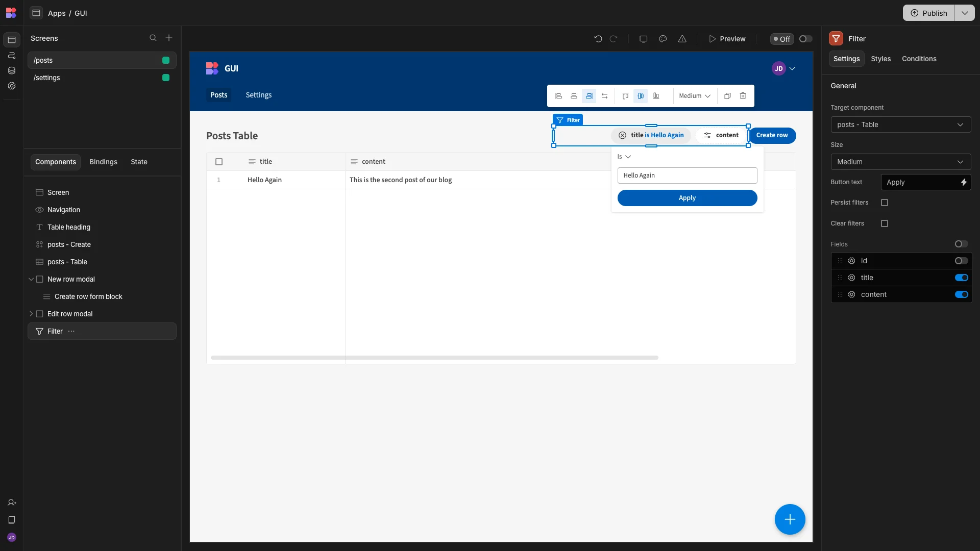
Task: Click the Hello Again filter value field
Action: coord(687,176)
